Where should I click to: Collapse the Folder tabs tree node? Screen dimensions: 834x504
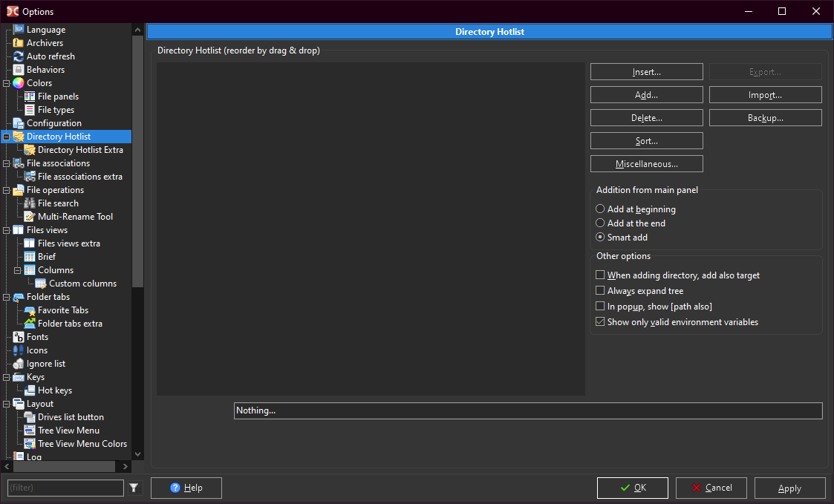pos(7,297)
